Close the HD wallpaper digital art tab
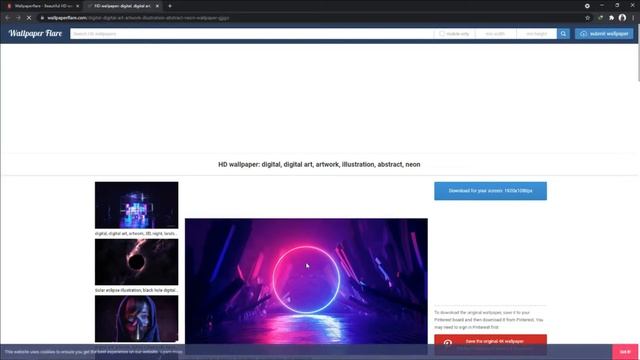The height and width of the screenshot is (360, 640). pyautogui.click(x=157, y=6)
